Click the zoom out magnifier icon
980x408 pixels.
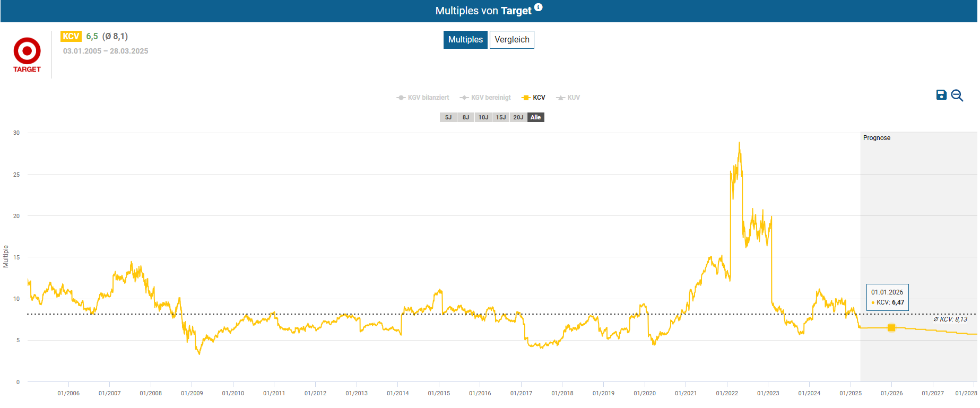(957, 96)
